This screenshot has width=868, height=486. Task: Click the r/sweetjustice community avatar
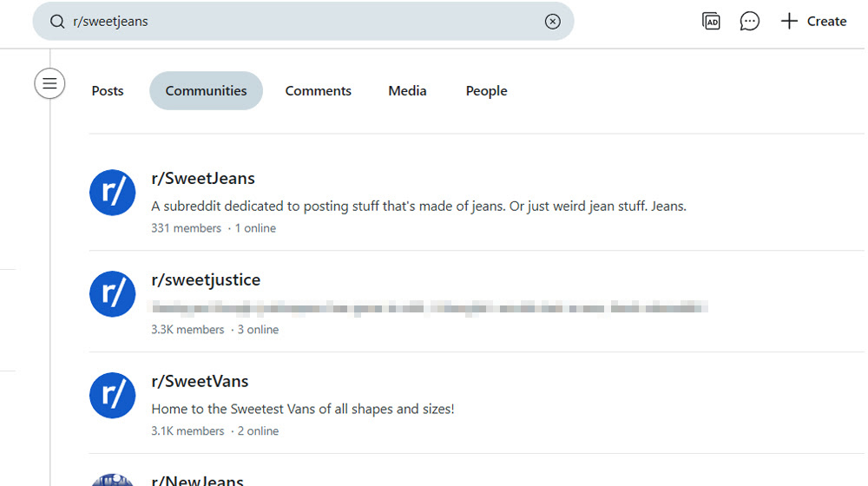coord(112,294)
